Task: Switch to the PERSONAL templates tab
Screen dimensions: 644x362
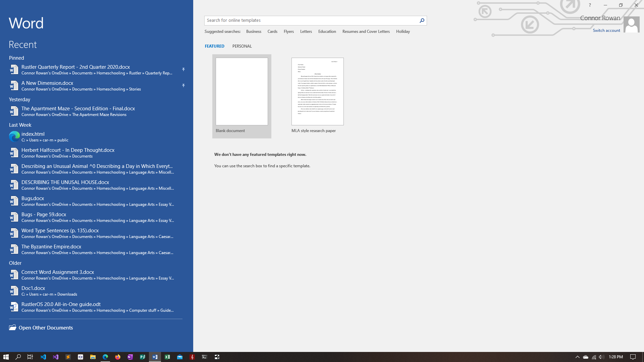Action: [x=242, y=46]
